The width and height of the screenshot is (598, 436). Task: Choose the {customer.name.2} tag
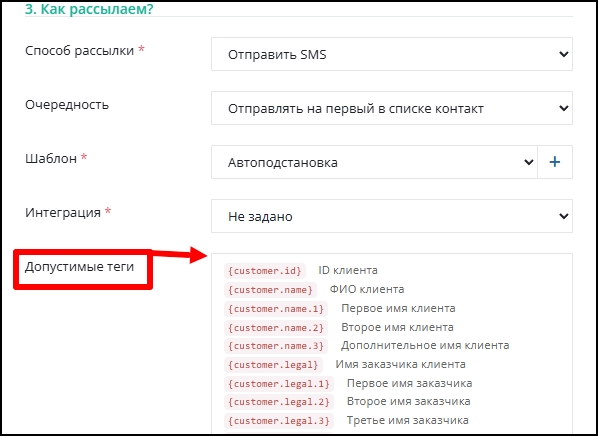276,328
